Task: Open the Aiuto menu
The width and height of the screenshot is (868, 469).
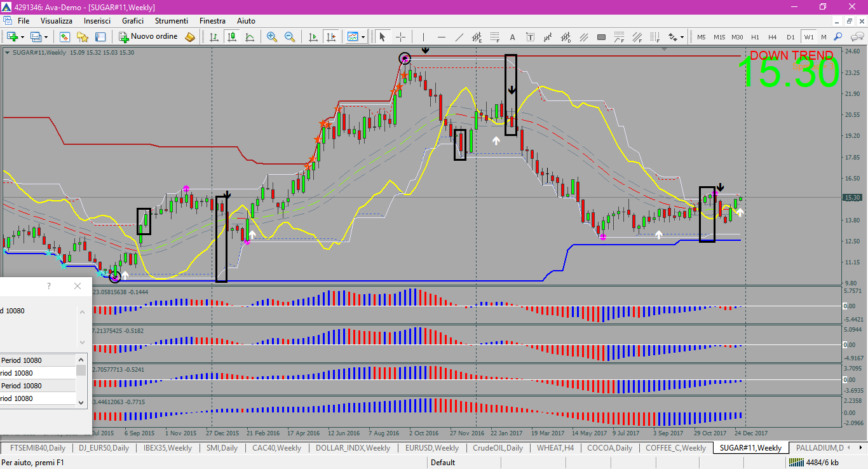Action: (246, 21)
